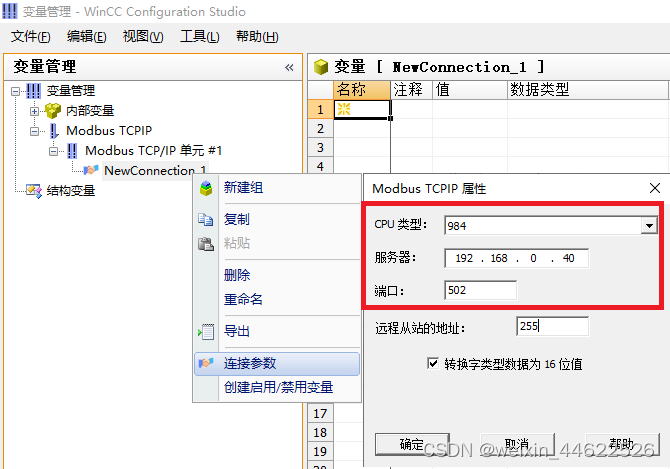Choose 创建启用/禁用变量 from the context menu
Screen dimensions: 670x469
(x=277, y=387)
